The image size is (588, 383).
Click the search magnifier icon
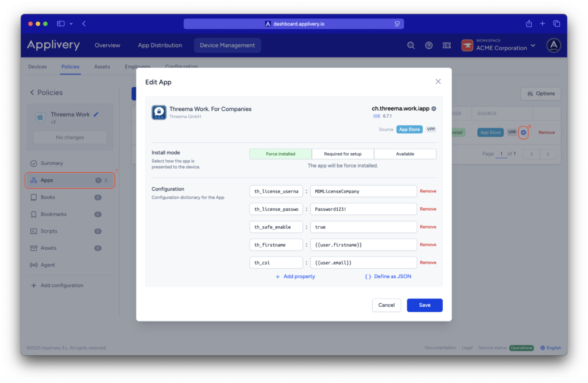[x=411, y=45]
